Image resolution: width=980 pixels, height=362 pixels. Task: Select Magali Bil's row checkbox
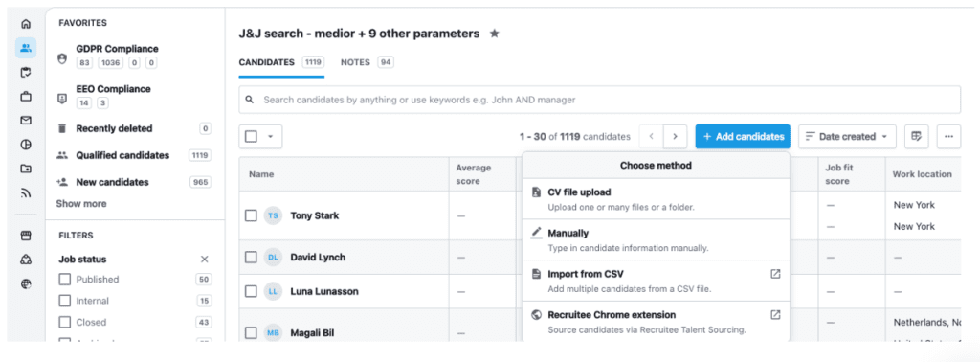point(251,332)
